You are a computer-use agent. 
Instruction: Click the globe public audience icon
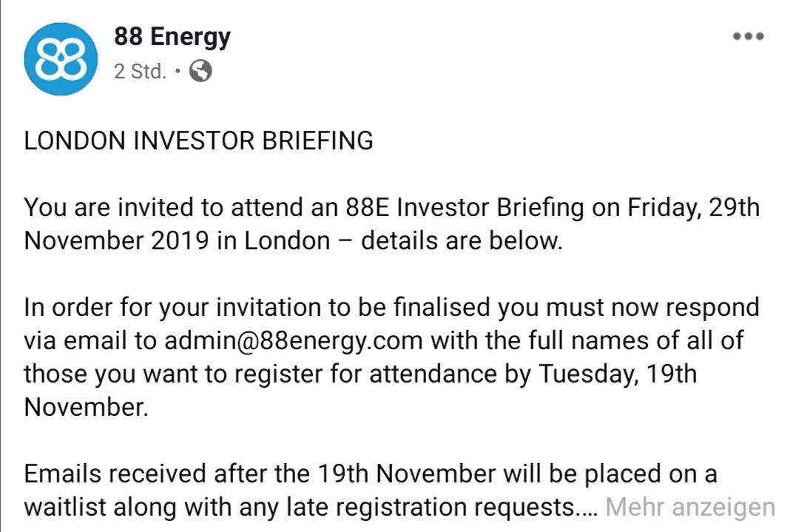200,71
